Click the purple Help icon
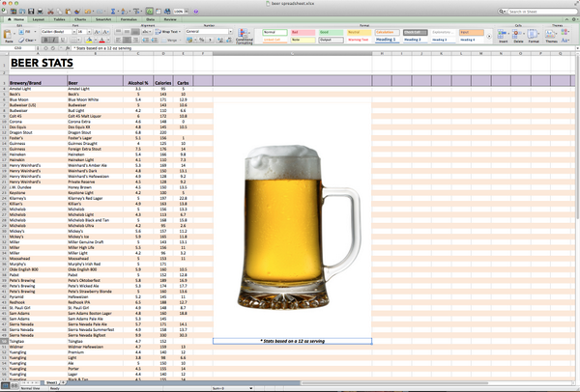 tap(196, 12)
